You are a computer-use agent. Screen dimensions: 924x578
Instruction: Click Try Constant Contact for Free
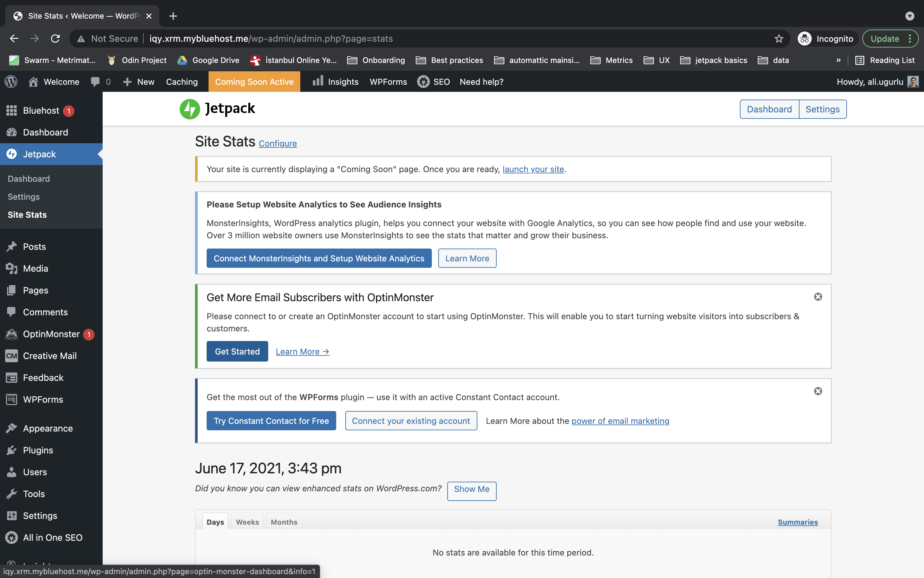(271, 421)
